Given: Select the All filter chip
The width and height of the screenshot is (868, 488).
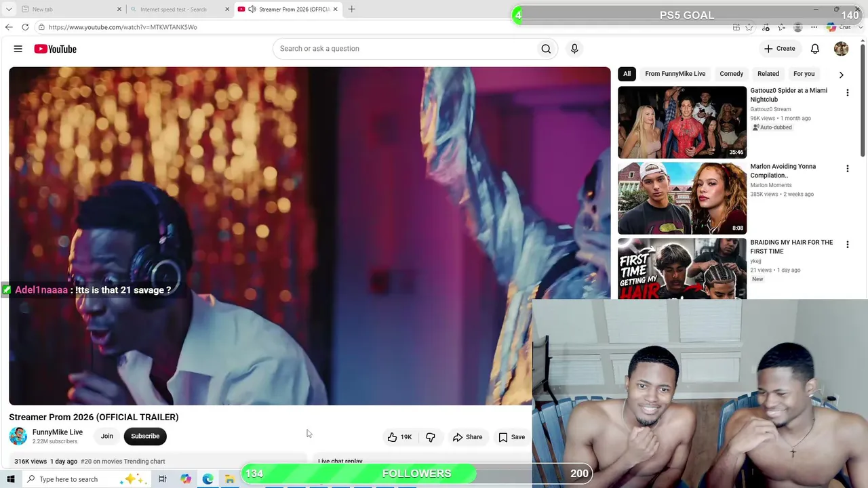Looking at the screenshot, I should [x=627, y=74].
